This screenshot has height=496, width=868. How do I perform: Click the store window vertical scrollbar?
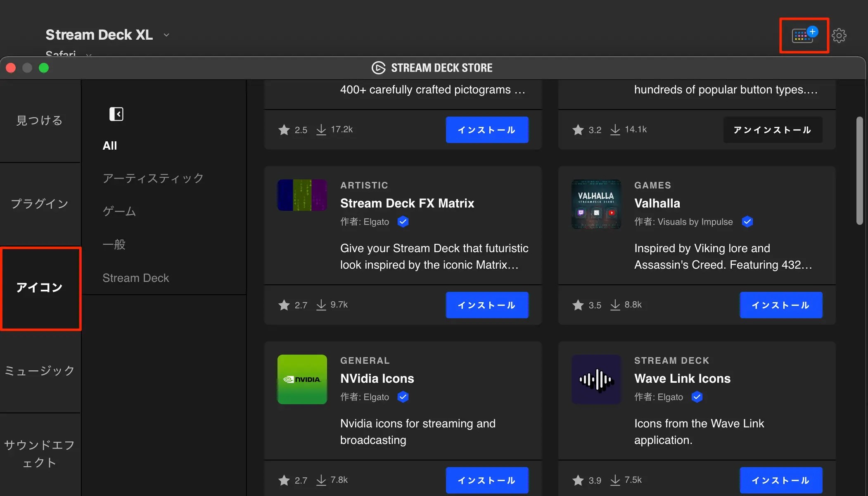(x=860, y=171)
